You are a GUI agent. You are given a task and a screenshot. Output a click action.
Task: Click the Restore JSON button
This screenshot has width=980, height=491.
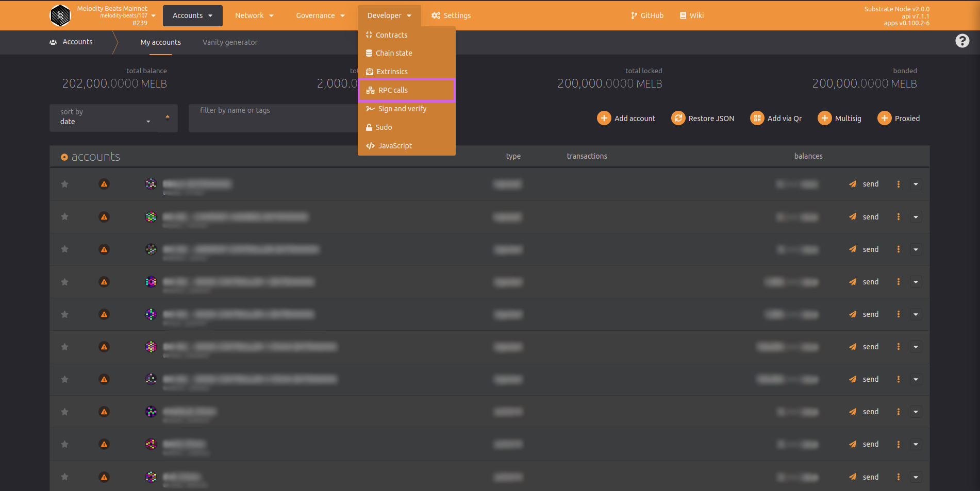tap(703, 118)
